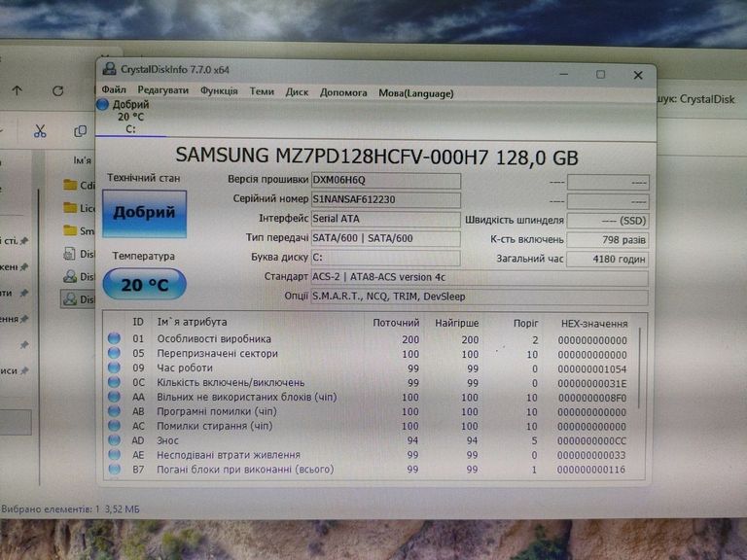This screenshot has width=747, height=560.
Task: Click the Поріг column header
Action: 525,324
